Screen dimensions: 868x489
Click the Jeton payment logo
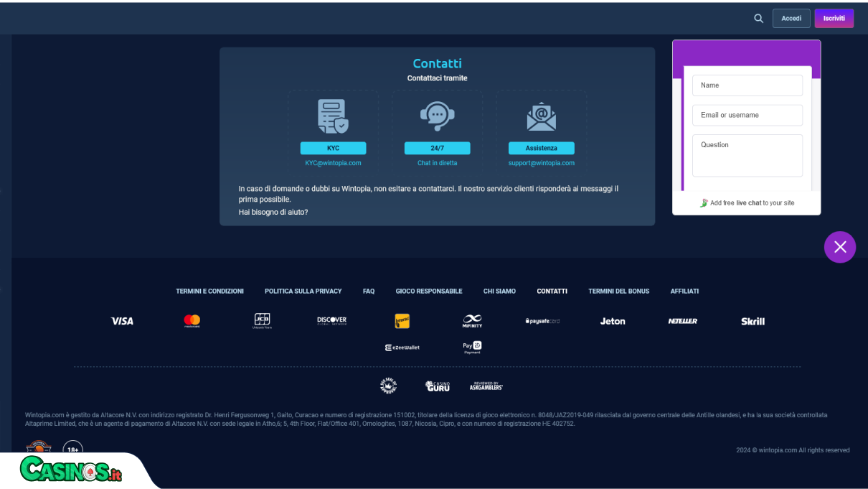pos(613,321)
